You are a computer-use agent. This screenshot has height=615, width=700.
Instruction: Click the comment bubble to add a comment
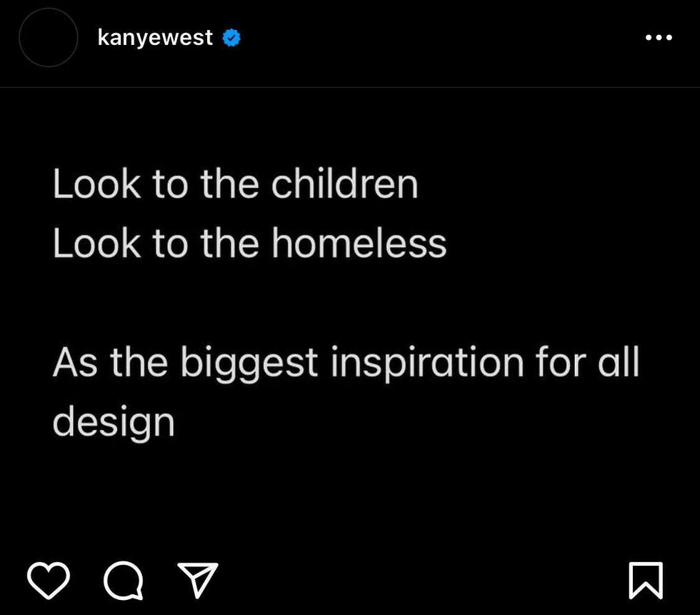125,580
